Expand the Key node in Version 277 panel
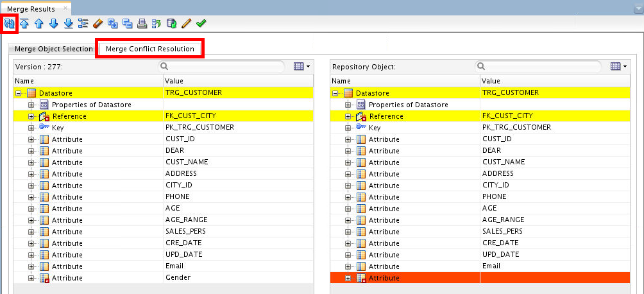The width and height of the screenshot is (644, 294). 31,128
